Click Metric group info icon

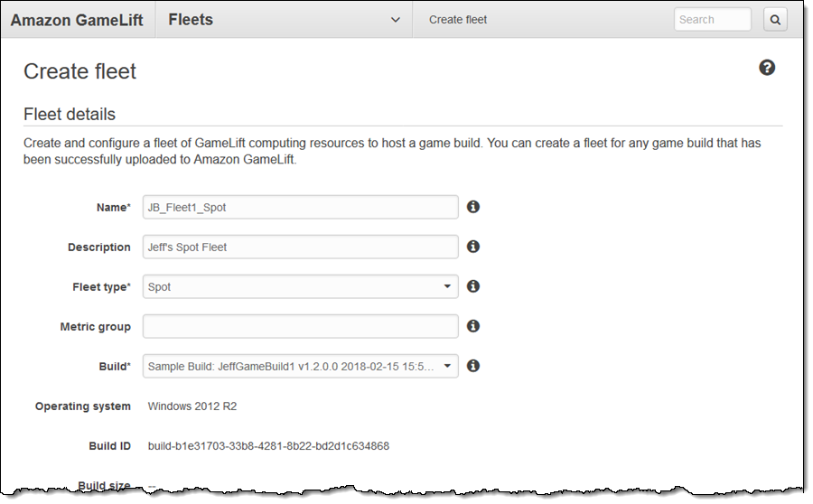pos(472,326)
